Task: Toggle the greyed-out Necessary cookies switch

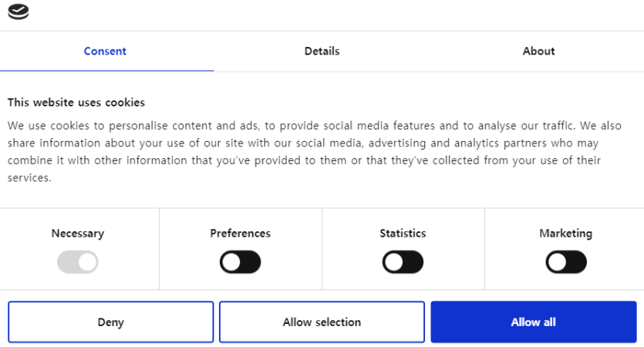Action: 78,262
